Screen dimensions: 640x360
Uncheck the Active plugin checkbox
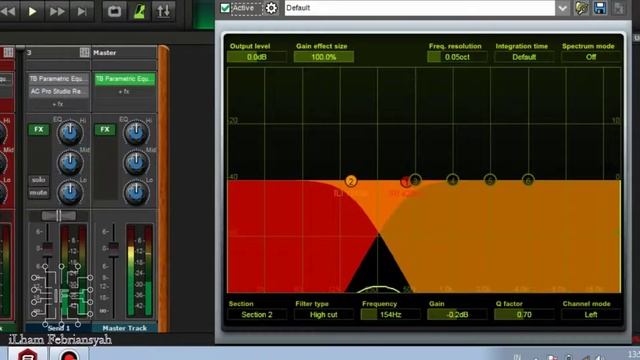coord(225,8)
